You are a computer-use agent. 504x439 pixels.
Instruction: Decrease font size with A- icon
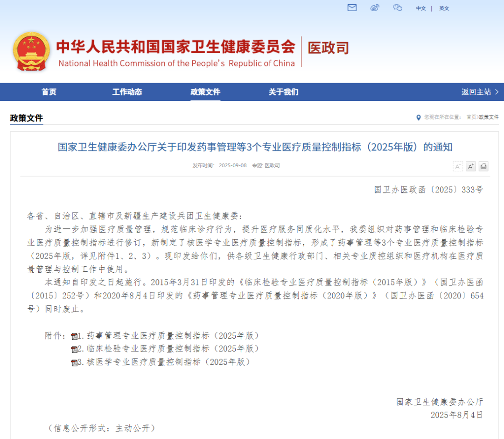[458, 166]
